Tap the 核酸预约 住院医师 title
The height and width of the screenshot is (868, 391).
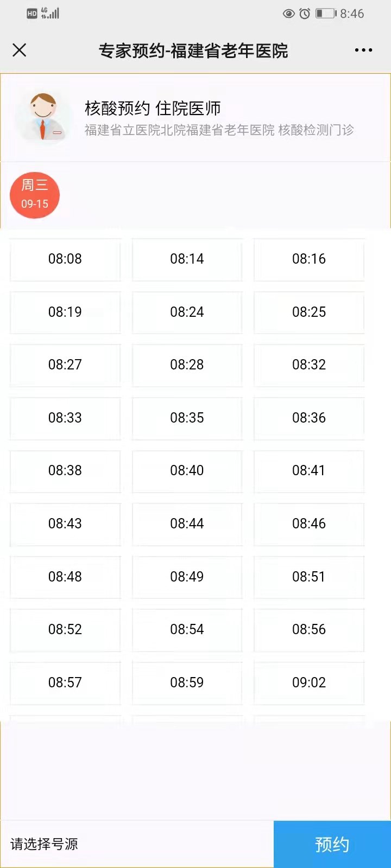tap(153, 108)
